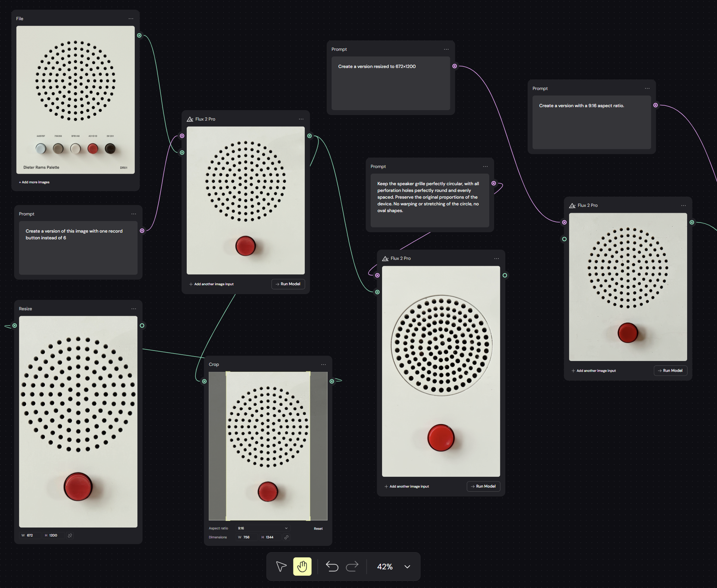Click the Resize width field showing 672
This screenshot has height=588, width=717.
pos(31,535)
